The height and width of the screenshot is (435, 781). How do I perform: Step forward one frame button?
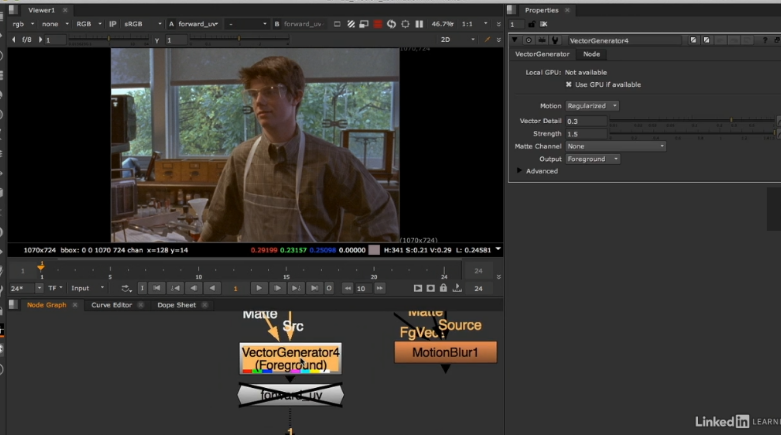point(277,288)
